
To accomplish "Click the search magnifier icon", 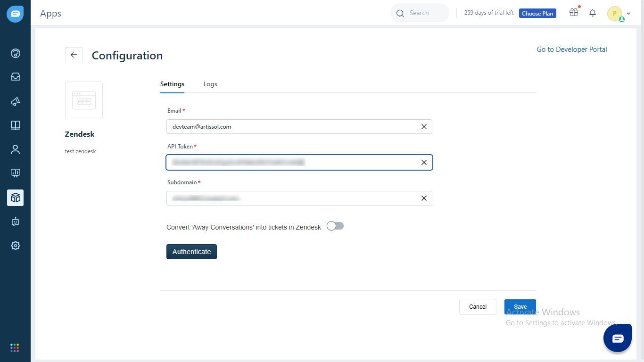I will (x=400, y=13).
